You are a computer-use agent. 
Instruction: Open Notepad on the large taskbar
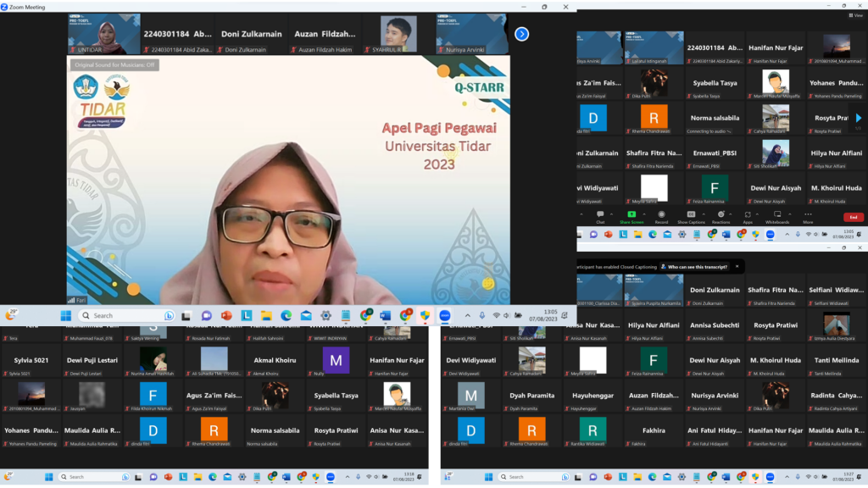(x=346, y=315)
